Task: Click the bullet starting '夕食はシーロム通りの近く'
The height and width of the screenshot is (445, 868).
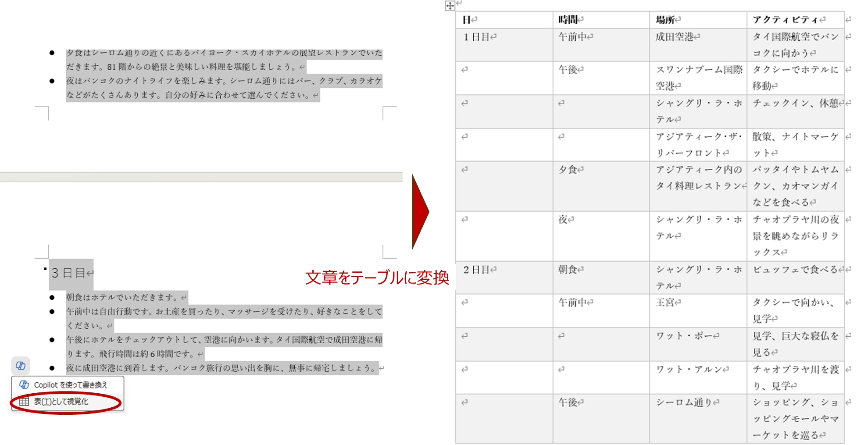Action: point(224,60)
